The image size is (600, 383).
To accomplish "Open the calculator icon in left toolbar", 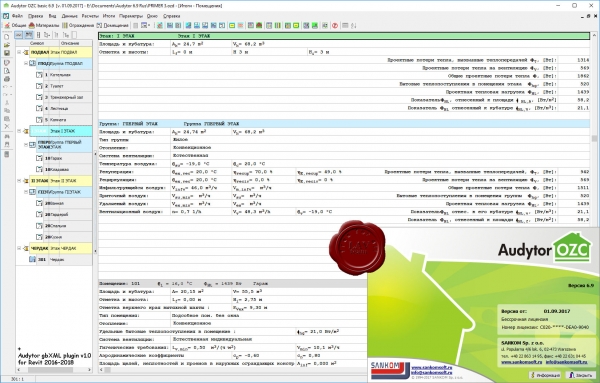I will [7, 154].
